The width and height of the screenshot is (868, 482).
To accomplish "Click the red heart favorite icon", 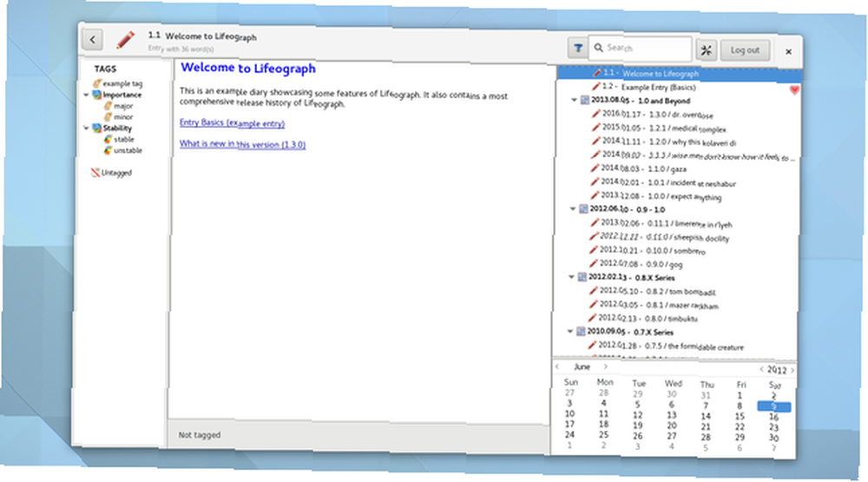I will coord(794,89).
